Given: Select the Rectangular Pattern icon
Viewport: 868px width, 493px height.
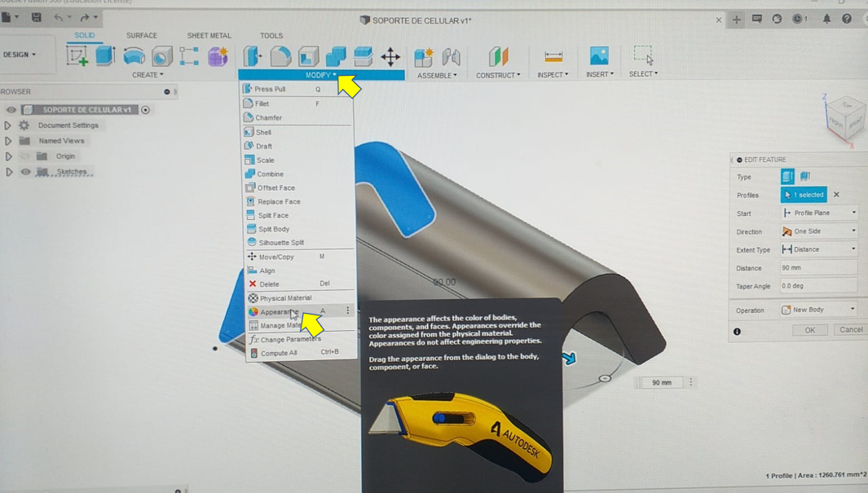Looking at the screenshot, I should [x=189, y=56].
